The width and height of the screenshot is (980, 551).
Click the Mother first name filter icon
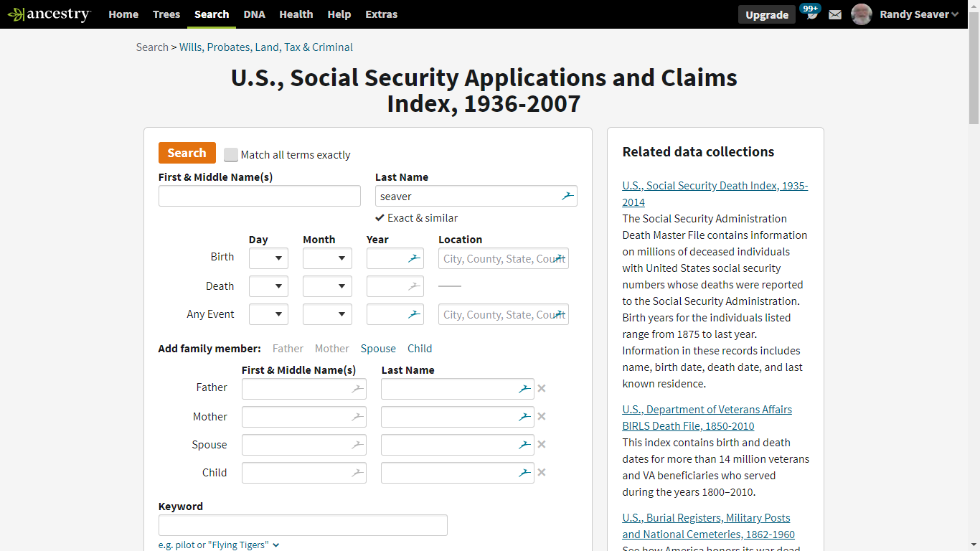tap(357, 417)
